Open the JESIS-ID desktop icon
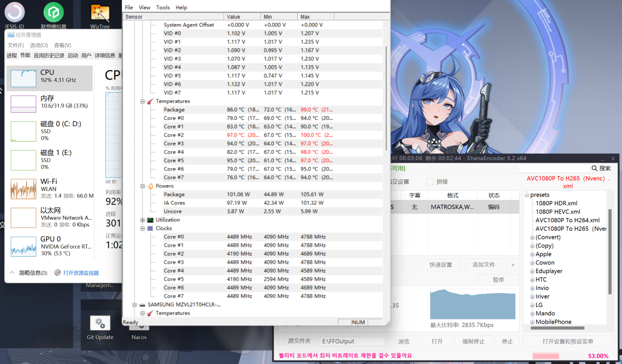622x364 pixels. [x=14, y=15]
